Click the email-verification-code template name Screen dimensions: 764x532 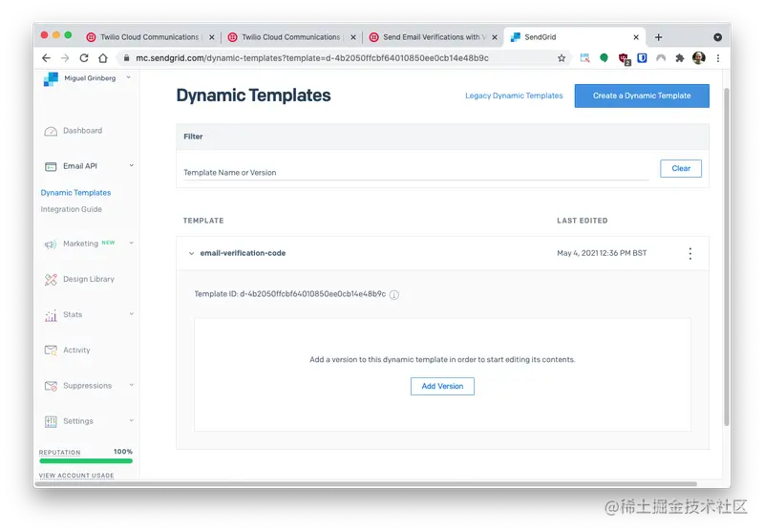[243, 253]
